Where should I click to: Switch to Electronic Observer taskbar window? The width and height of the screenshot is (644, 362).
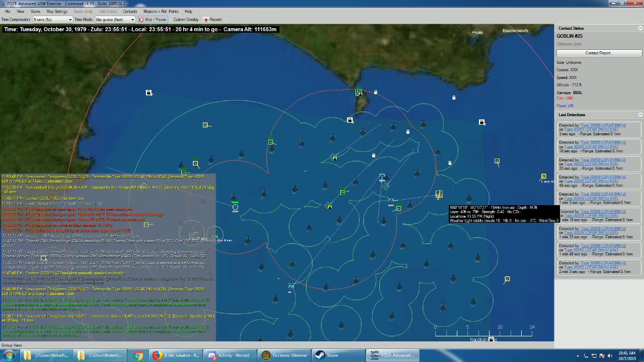tap(285, 355)
